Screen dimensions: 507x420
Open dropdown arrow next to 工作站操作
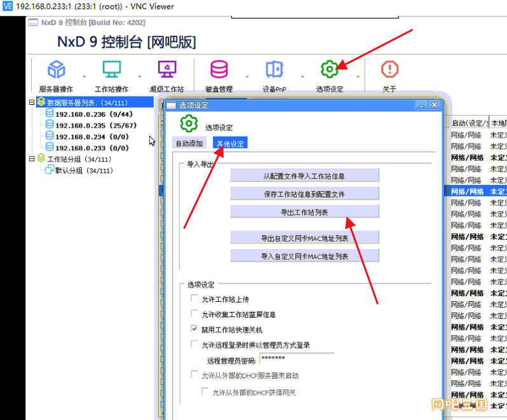coord(140,77)
